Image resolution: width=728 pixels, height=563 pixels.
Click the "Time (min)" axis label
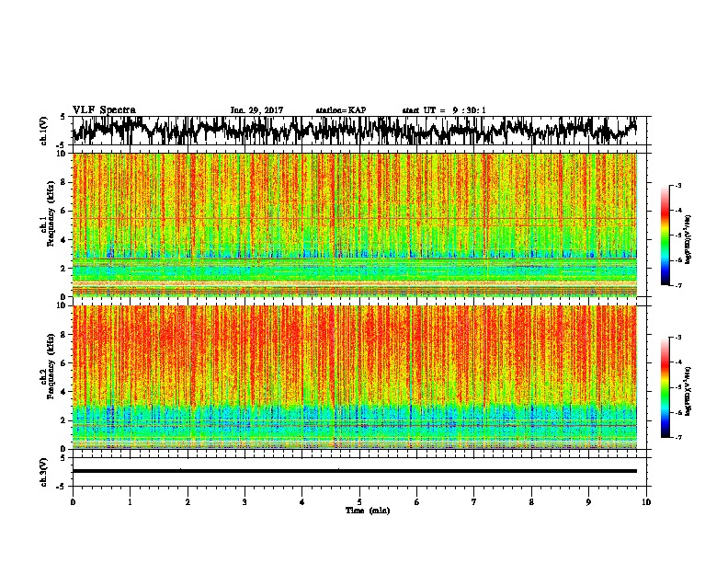tap(368, 511)
